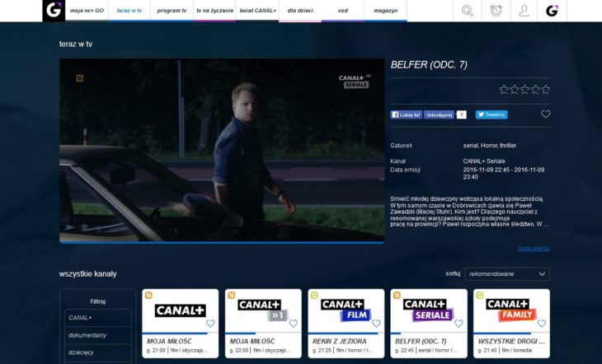Open the CANAL+ FILM channel logo card
The width and height of the screenshot is (602, 364).
[x=346, y=310]
